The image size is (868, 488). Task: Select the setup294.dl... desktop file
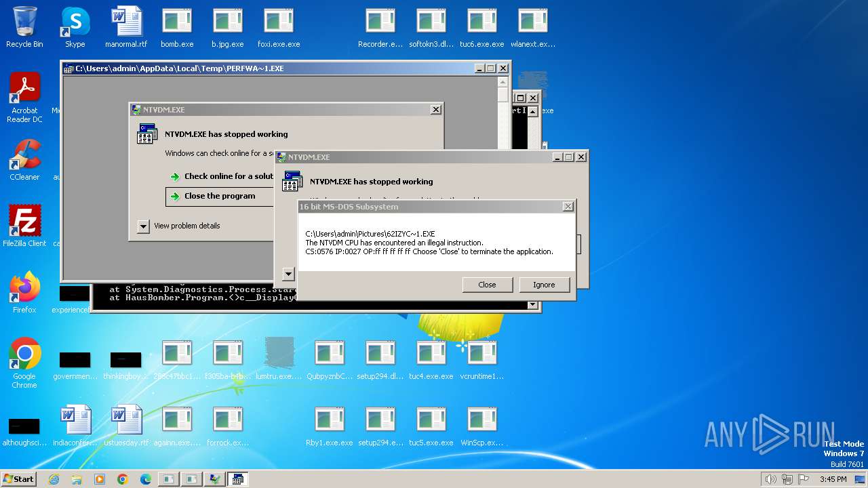tap(380, 359)
